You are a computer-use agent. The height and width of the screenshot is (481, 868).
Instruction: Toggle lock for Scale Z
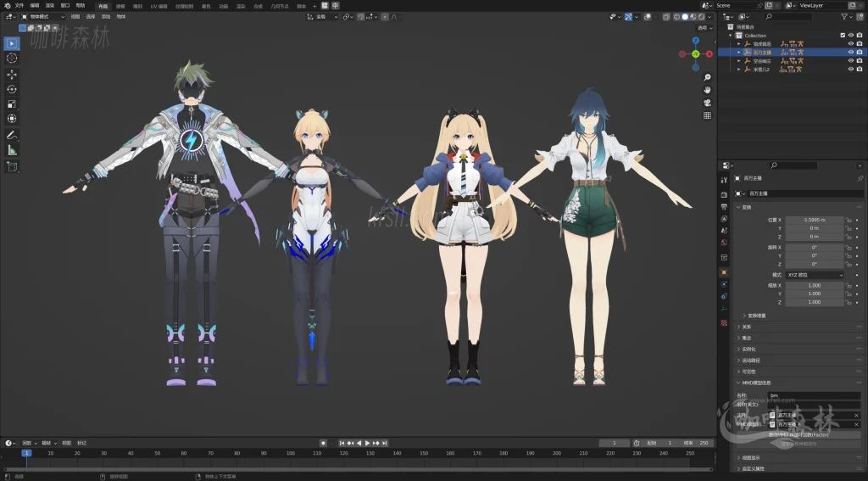click(x=848, y=302)
